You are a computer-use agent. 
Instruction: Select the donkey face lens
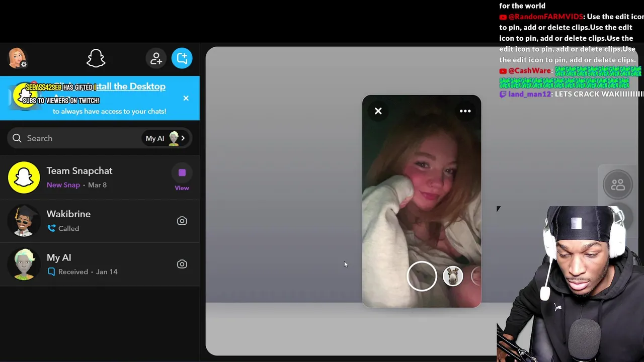(453, 276)
